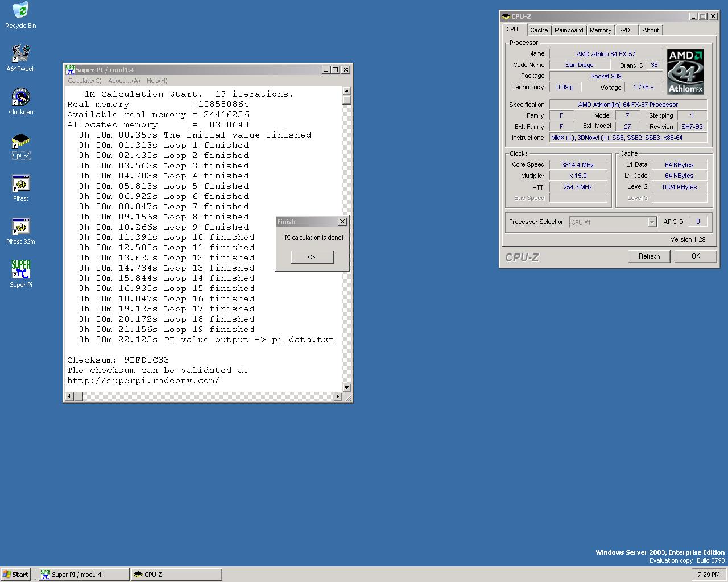
Task: Click the Core Speed value 3814.4 MHz
Action: click(578, 165)
